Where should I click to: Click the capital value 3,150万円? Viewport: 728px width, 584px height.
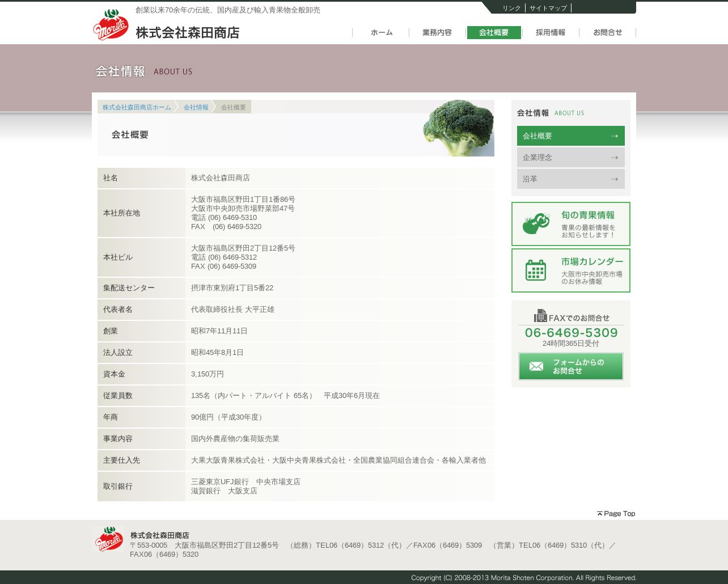pyautogui.click(x=208, y=374)
